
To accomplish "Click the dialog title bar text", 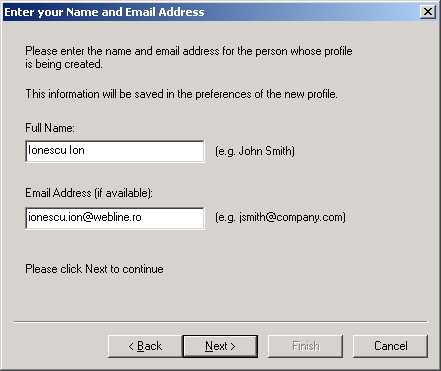I will tap(104, 12).
